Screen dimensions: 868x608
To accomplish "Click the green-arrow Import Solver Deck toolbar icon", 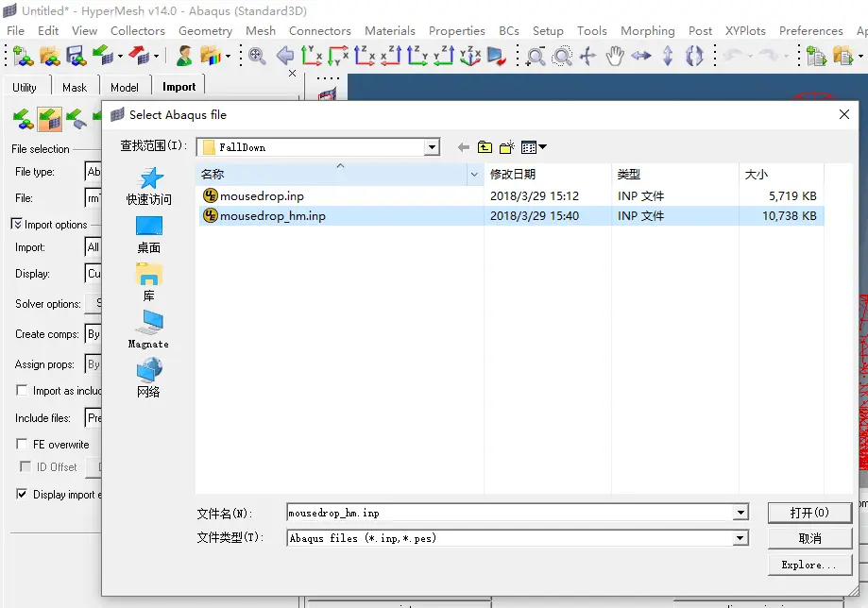I will (x=102, y=56).
